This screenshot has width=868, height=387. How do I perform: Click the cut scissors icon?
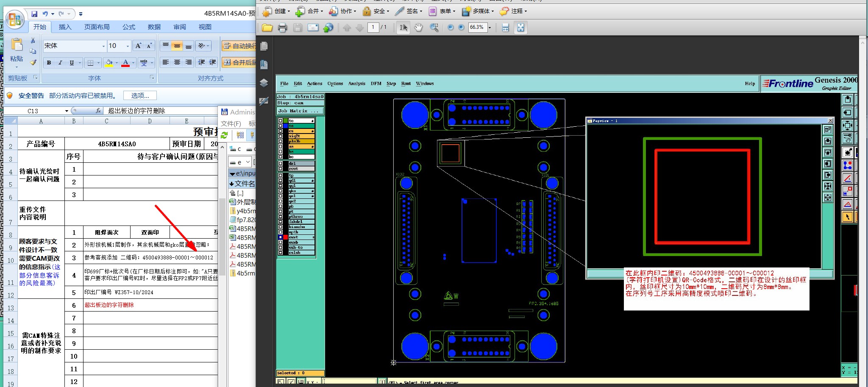coord(33,41)
